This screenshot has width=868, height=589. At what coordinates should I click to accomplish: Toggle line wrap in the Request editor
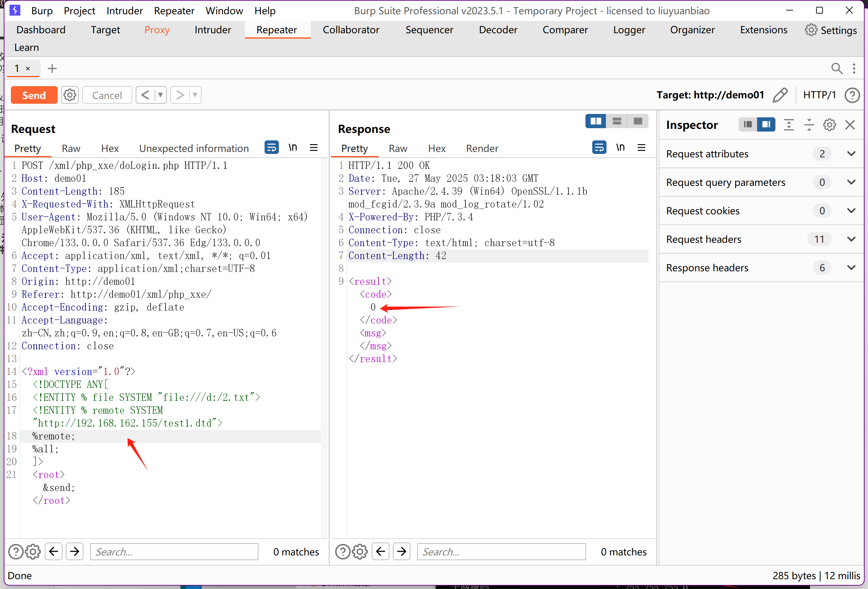(x=272, y=148)
